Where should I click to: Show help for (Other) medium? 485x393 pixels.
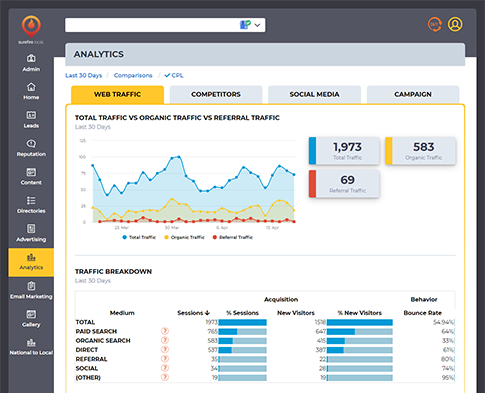tap(165, 377)
